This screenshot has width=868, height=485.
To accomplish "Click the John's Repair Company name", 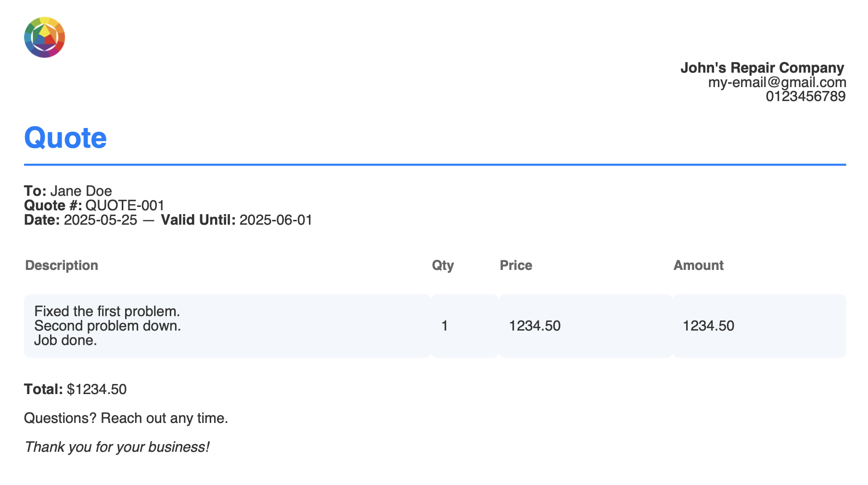I will 762,68.
